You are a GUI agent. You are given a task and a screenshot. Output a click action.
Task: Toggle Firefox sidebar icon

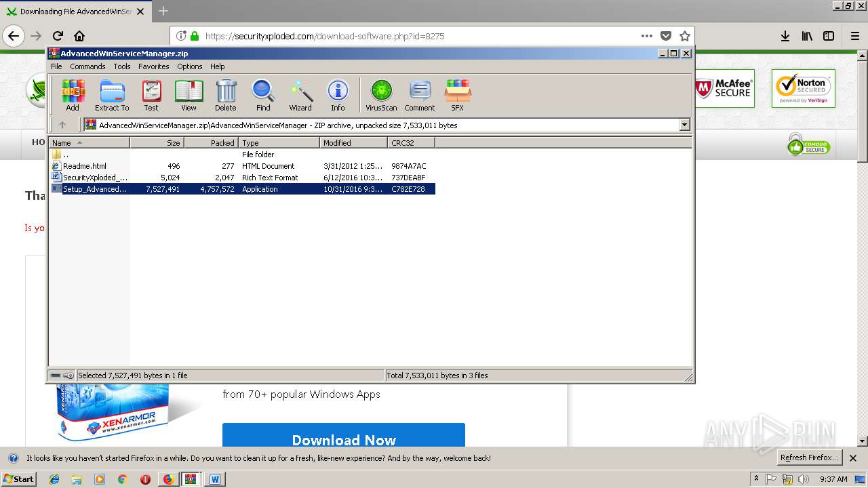click(829, 36)
